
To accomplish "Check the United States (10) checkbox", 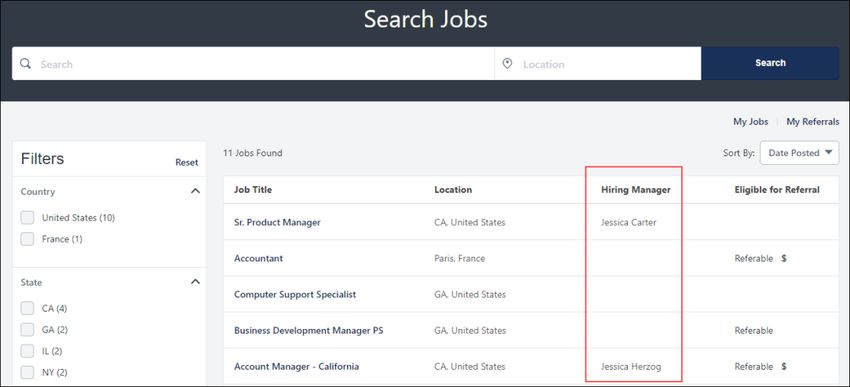I will [27, 218].
